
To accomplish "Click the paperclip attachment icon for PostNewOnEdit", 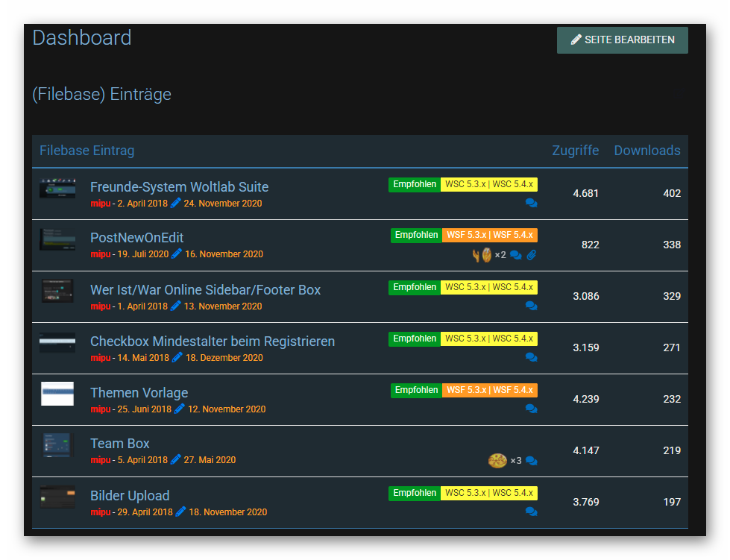I will pyautogui.click(x=532, y=255).
